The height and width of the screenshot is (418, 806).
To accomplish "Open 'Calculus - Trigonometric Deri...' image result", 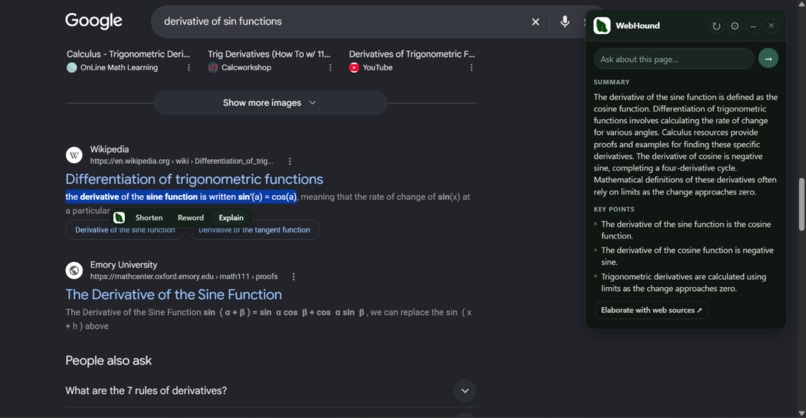I will pyautogui.click(x=128, y=54).
